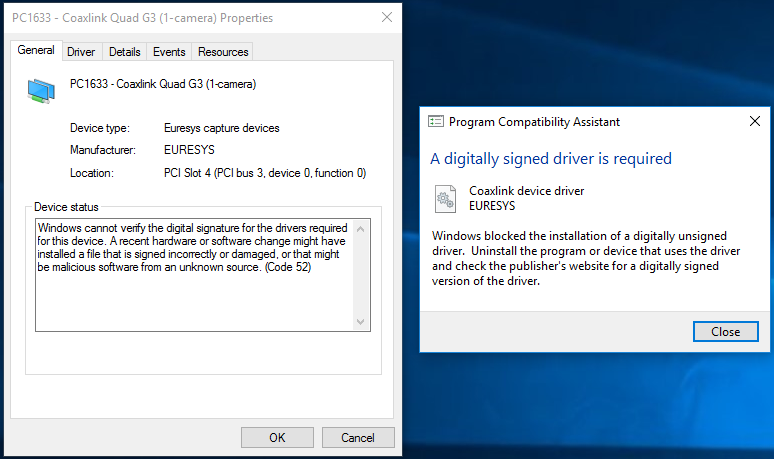Dismiss Program Compatibility Assistant using X
This screenshot has height=459, width=774.
[x=755, y=122]
